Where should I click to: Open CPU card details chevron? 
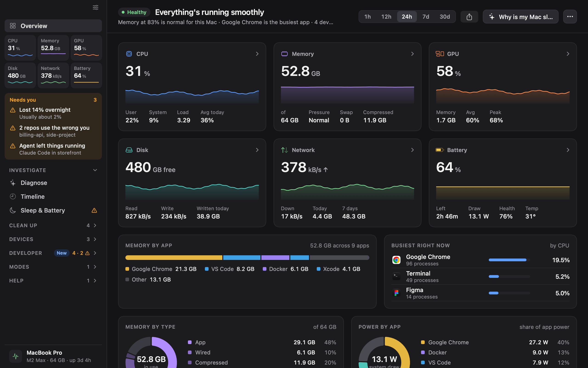click(x=257, y=54)
